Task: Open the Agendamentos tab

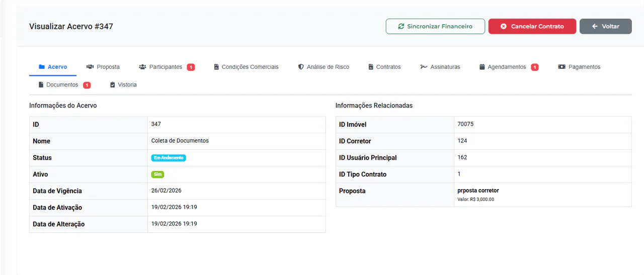Action: pos(509,67)
